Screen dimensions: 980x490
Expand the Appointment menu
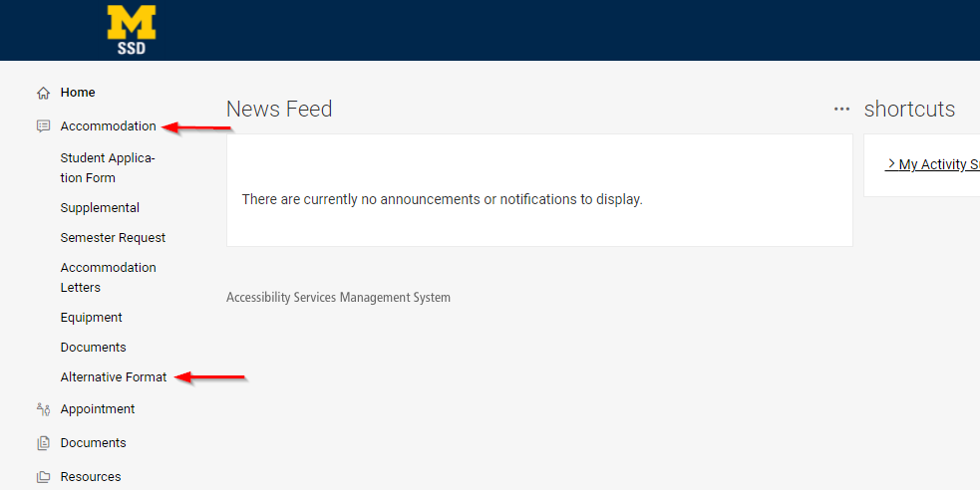98,409
